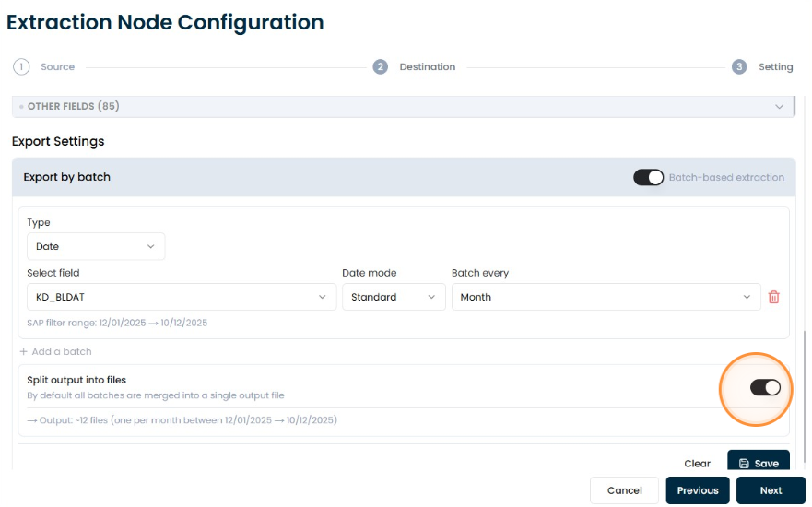812x507 pixels.
Task: Click the plus icon next to Add a batch
Action: (23, 351)
